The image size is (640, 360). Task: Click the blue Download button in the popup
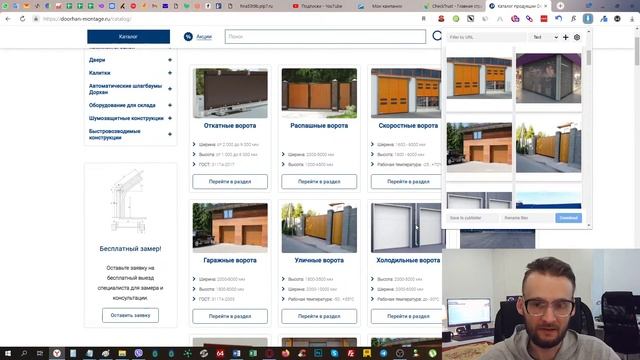point(568,218)
